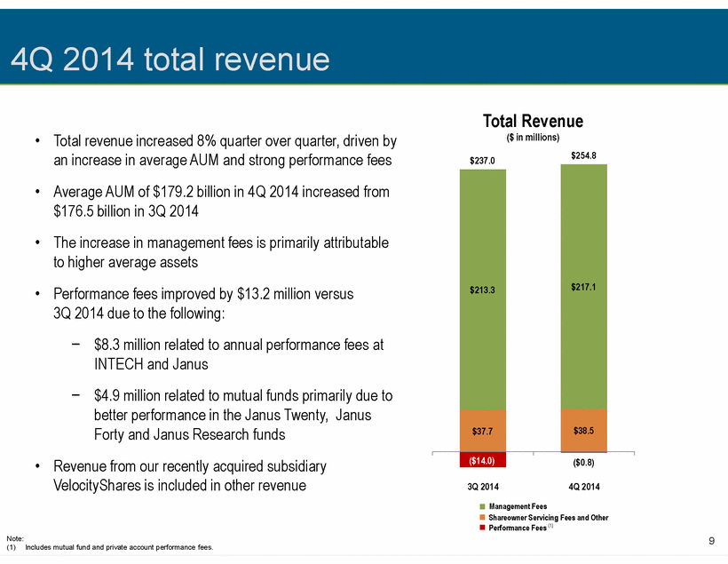Click the sub-bullet '$8.3 million related to annual performance fees'
This screenshot has width=728, height=564.
pyautogui.click(x=239, y=354)
